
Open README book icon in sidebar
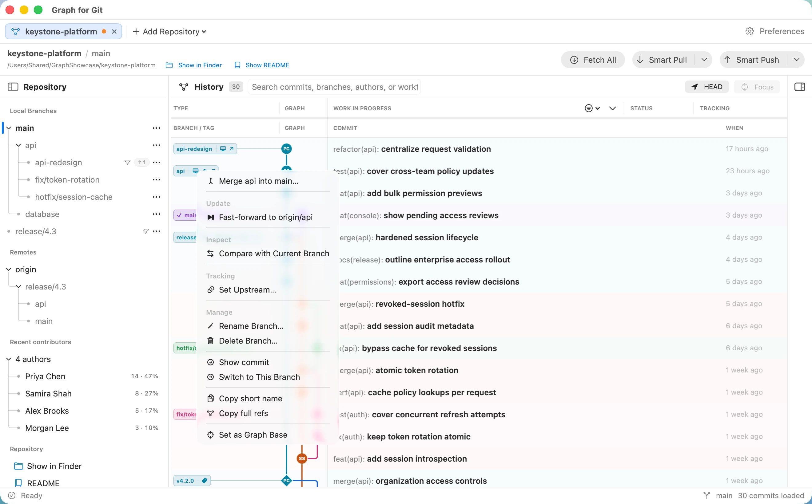[x=19, y=483]
